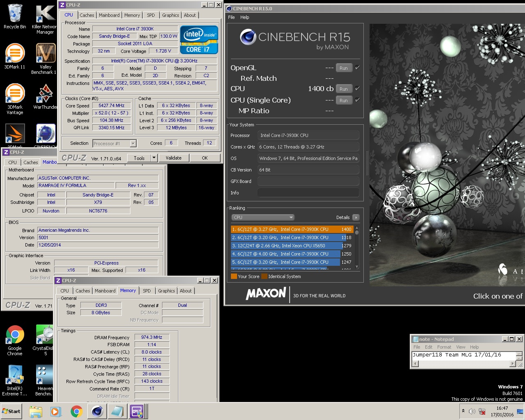The width and height of the screenshot is (525, 420).
Task: Click the Tools button in CPU-Z
Action: click(x=139, y=158)
